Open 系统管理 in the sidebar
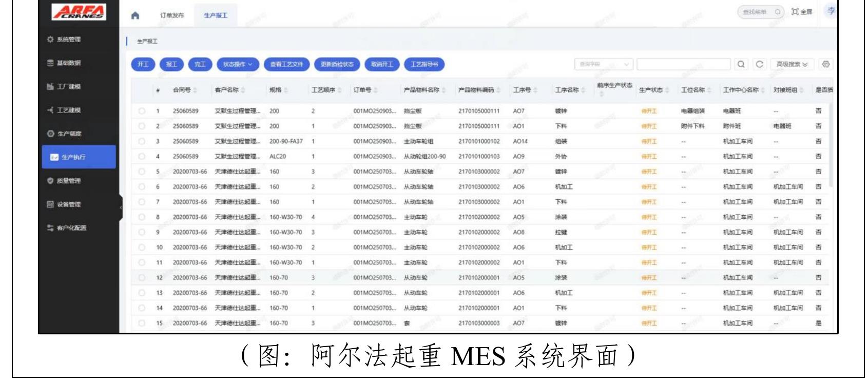 [x=69, y=40]
